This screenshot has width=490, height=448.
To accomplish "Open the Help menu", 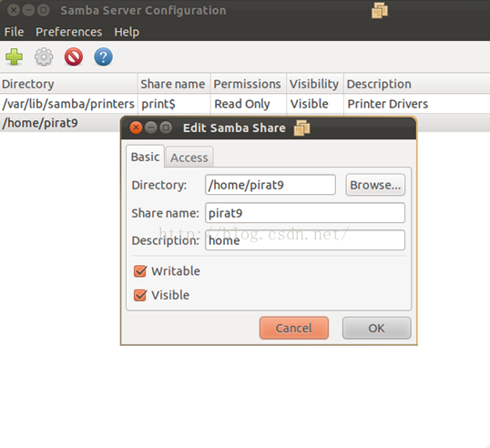I will click(x=127, y=32).
